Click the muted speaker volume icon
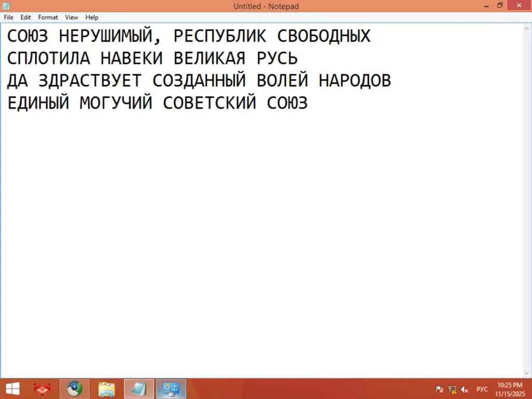 tap(465, 390)
